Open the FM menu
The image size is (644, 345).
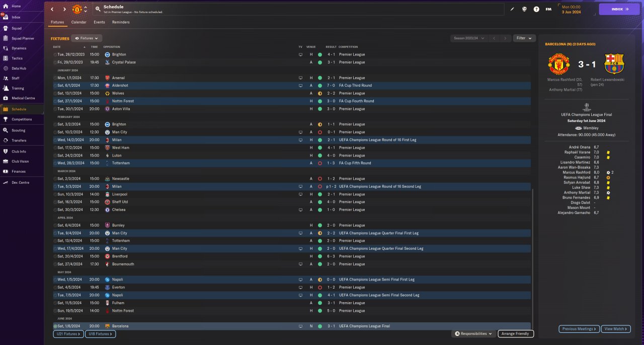coord(548,9)
